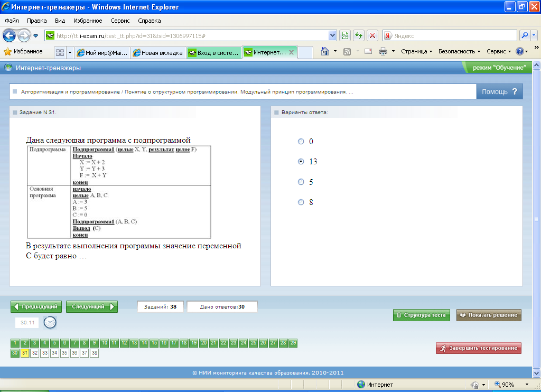Open the 90% zoom level dropdown
This screenshot has height=392, width=541.
click(x=527, y=385)
